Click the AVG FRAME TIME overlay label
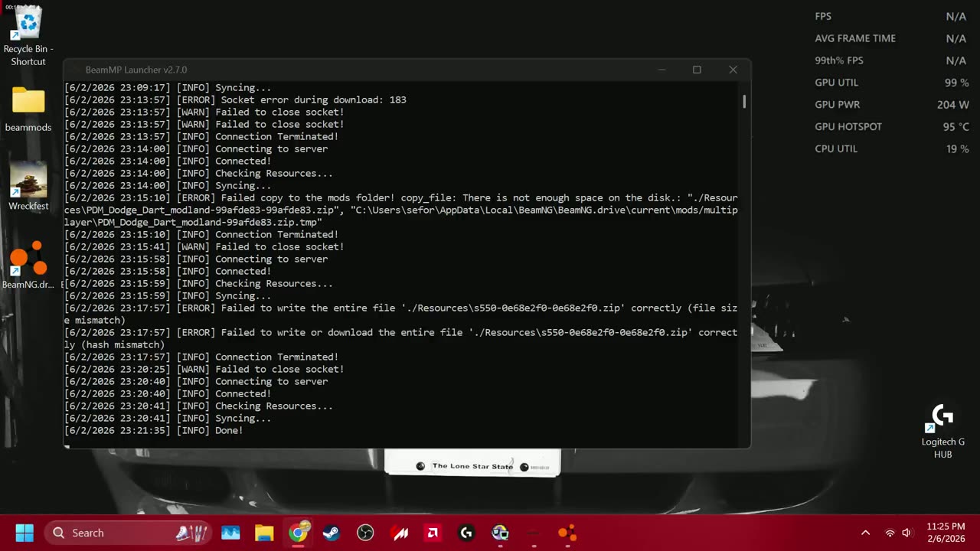The image size is (980, 551). click(x=855, y=37)
